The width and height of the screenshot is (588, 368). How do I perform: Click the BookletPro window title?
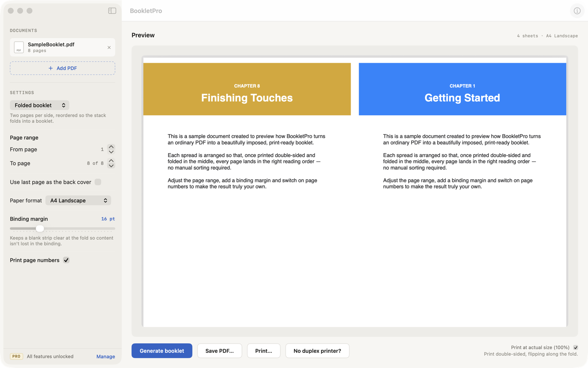pos(146,11)
